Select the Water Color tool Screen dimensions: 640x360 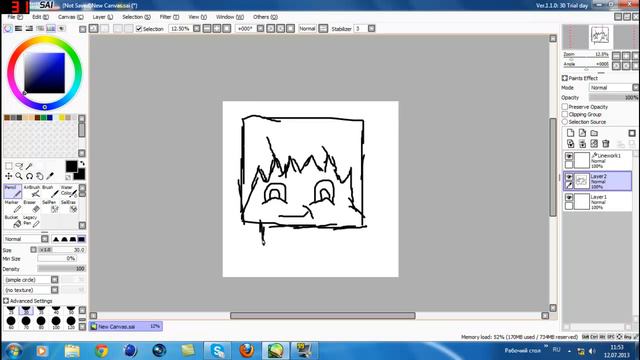click(69, 191)
